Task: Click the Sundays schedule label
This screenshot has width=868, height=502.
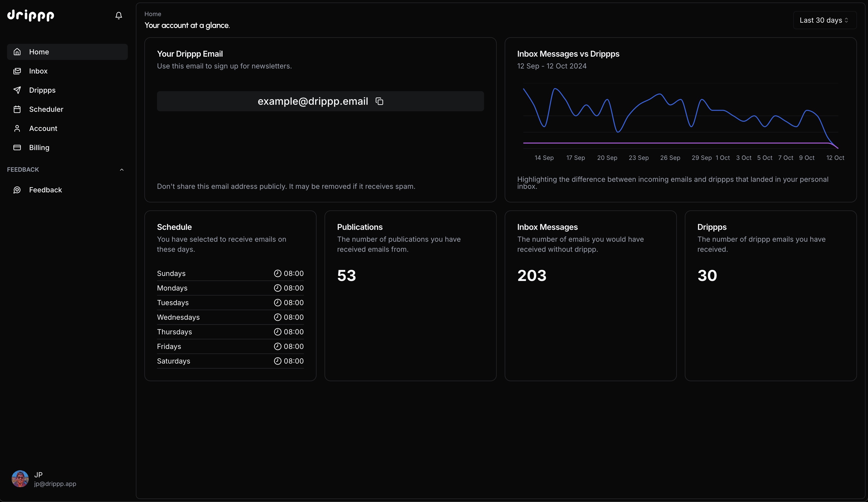Action: pos(171,273)
